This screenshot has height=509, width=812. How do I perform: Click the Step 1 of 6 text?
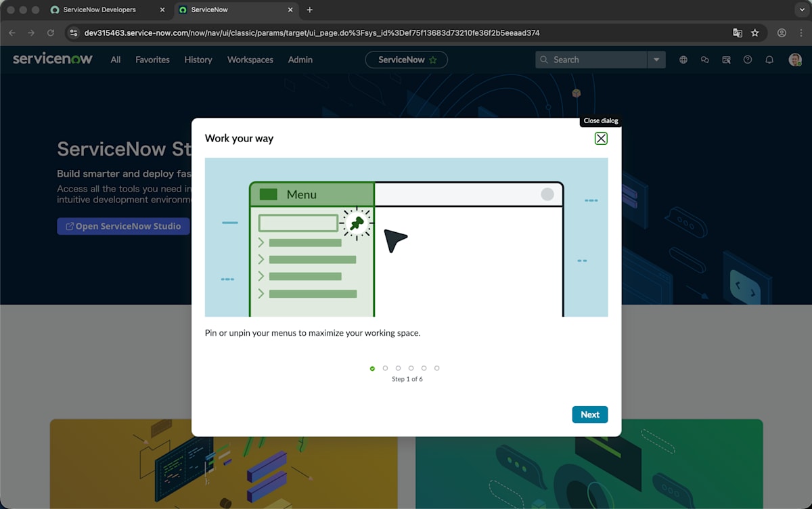tap(407, 379)
